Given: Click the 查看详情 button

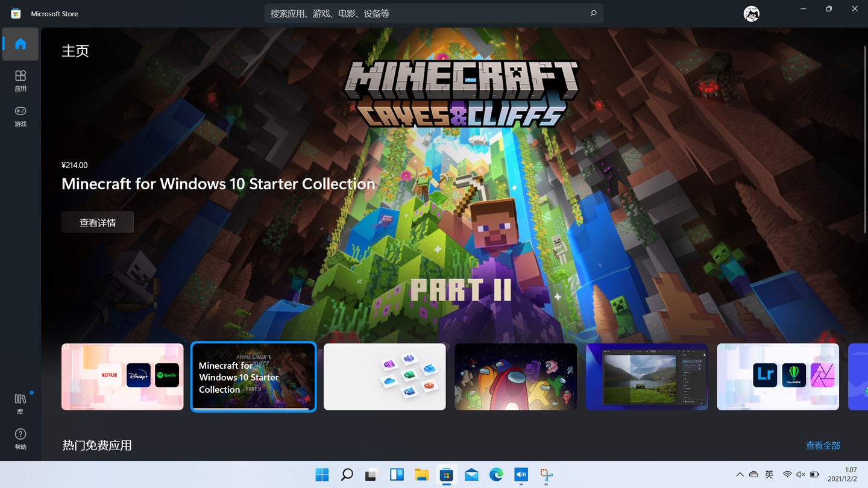Looking at the screenshot, I should click(x=98, y=222).
